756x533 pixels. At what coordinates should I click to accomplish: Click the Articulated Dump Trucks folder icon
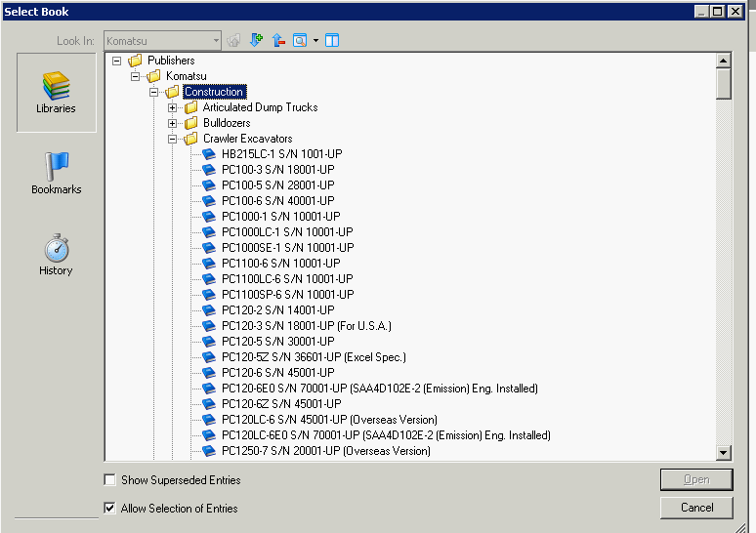point(190,107)
